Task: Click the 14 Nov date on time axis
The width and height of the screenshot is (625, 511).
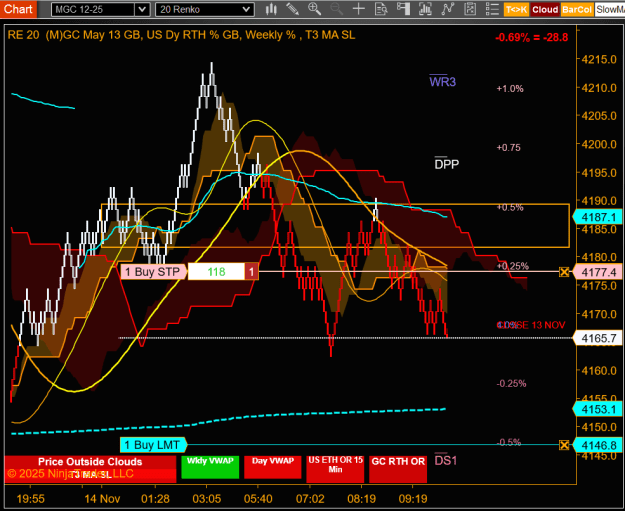Action: [x=102, y=499]
